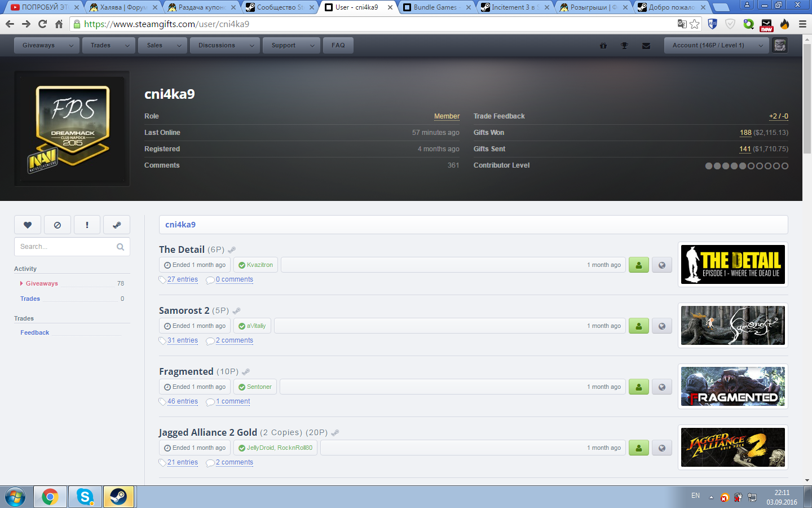Open Steam from the Windows taskbar
This screenshot has width=812, height=508.
118,497
